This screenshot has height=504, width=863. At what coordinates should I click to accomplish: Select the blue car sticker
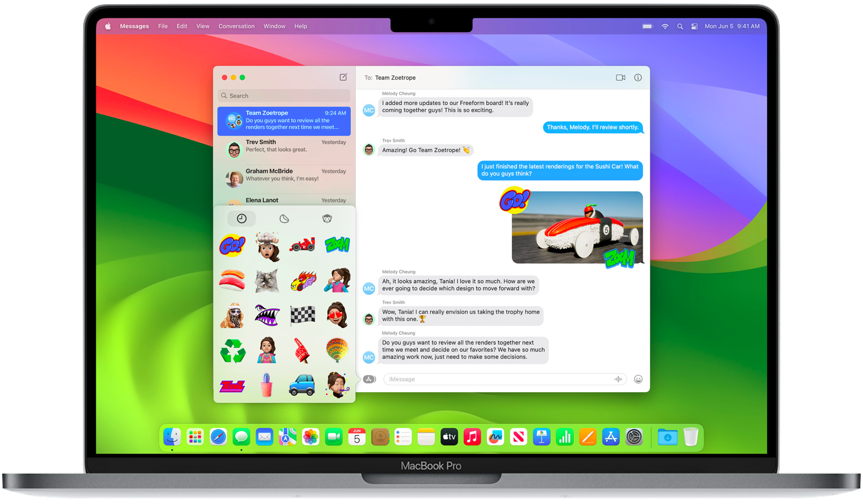tap(302, 385)
